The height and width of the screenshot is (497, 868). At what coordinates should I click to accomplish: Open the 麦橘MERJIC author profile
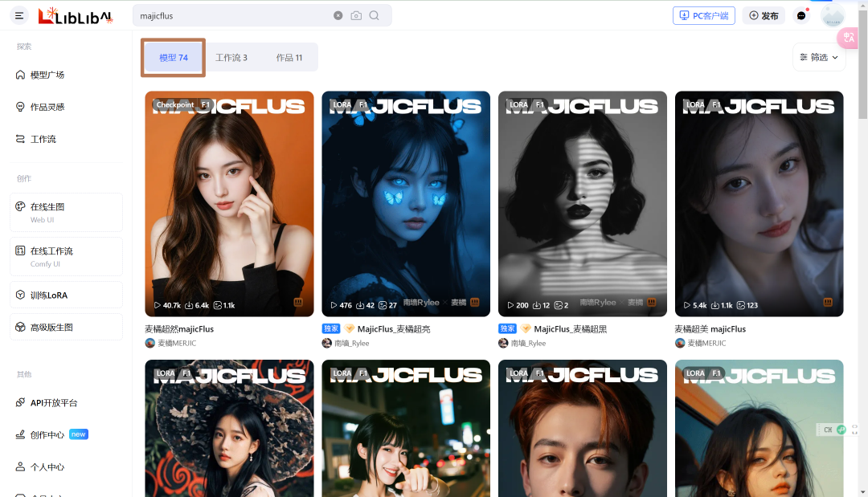[x=177, y=342]
